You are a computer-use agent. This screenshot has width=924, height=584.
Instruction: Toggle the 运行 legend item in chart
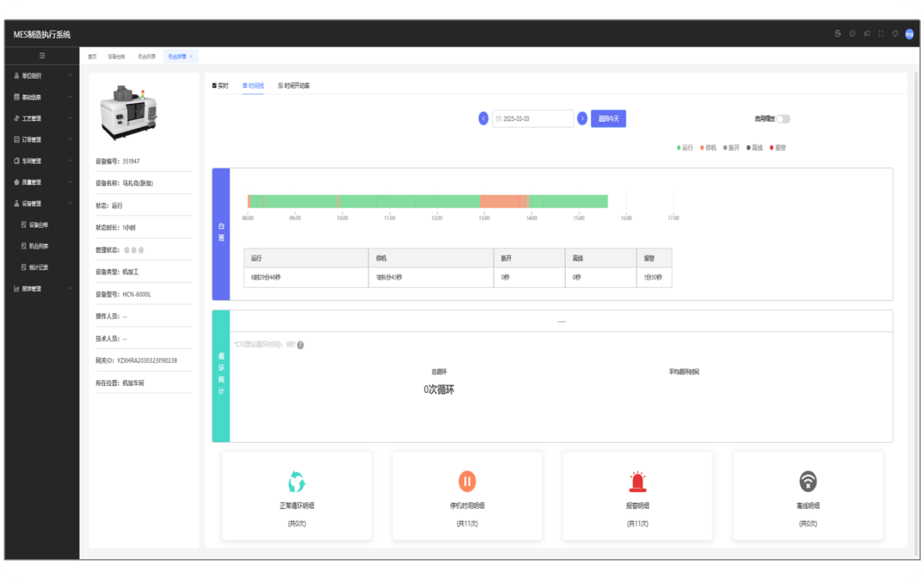pyautogui.click(x=685, y=148)
